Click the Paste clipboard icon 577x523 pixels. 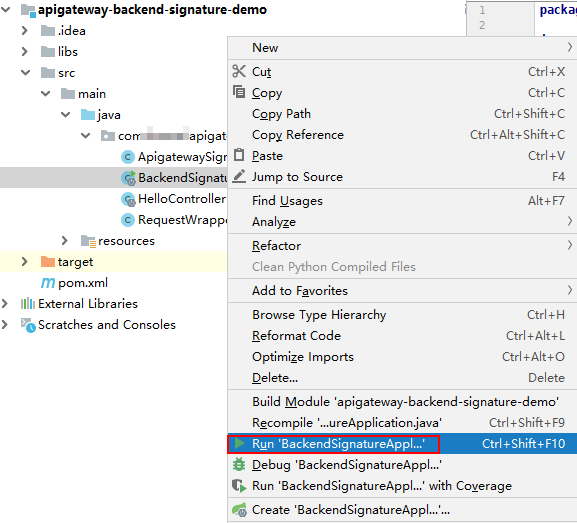coord(239,155)
